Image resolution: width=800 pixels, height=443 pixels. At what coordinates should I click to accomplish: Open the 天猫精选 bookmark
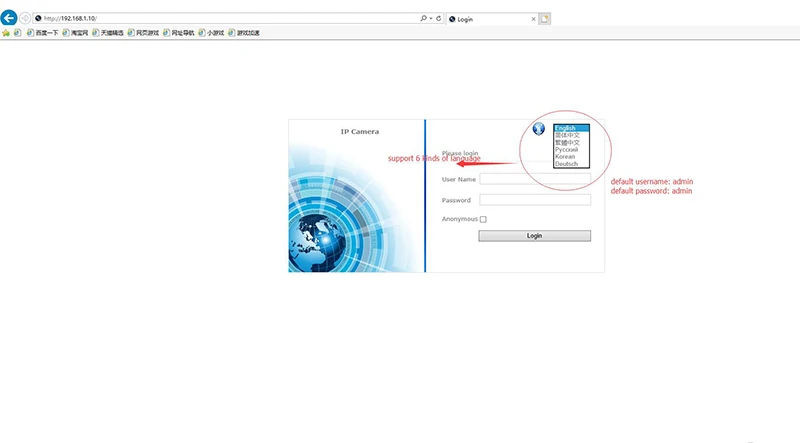tap(108, 33)
